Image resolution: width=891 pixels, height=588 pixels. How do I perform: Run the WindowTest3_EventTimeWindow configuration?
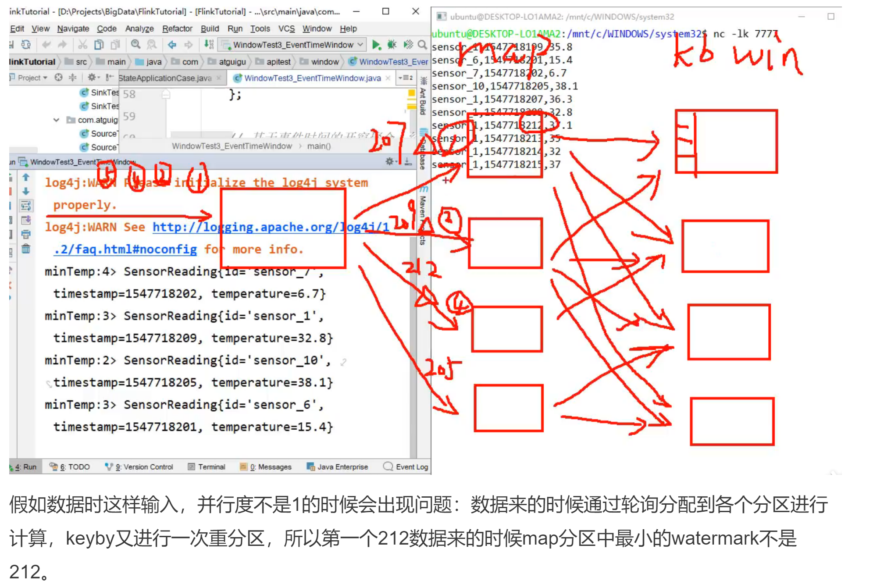375,44
